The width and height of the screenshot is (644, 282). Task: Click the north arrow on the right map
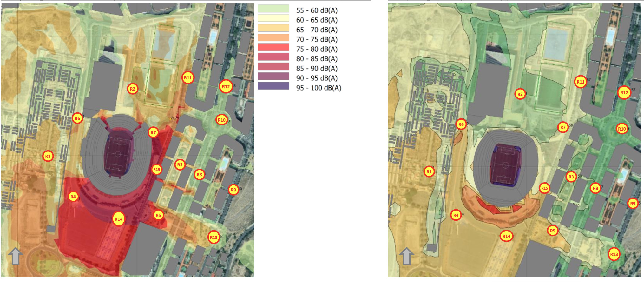406,256
